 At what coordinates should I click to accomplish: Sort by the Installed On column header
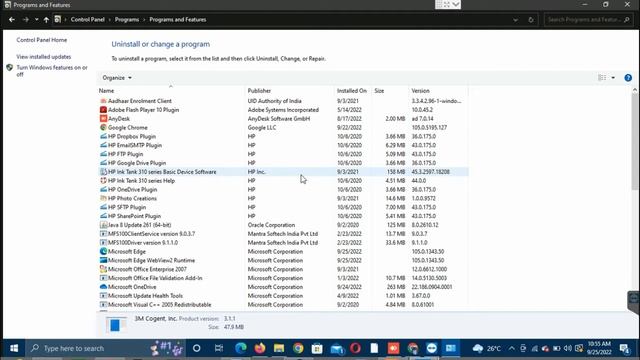point(353,91)
